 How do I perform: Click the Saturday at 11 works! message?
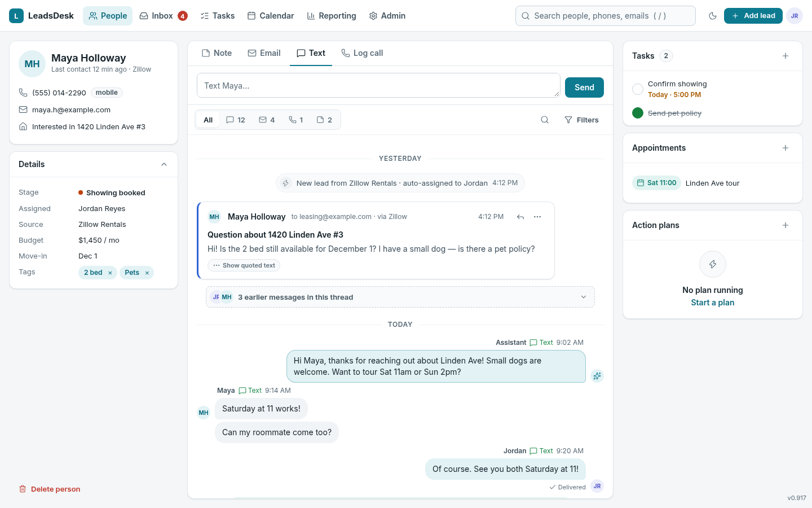(x=261, y=409)
